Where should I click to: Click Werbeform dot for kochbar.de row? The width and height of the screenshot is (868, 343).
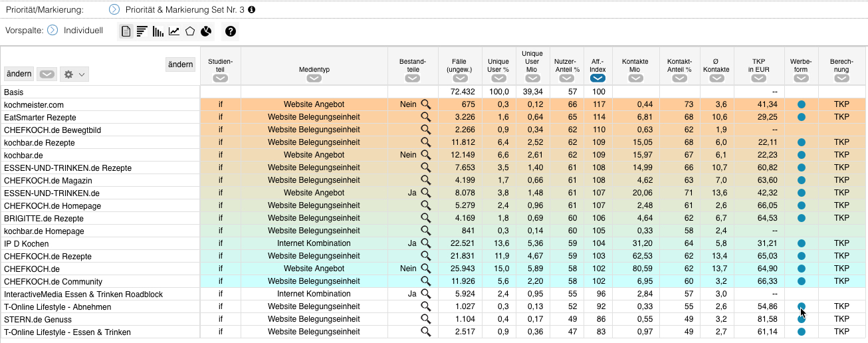click(x=802, y=155)
